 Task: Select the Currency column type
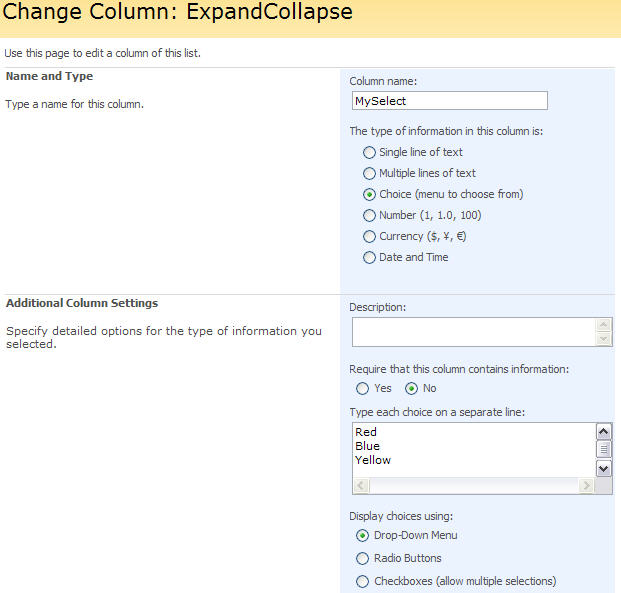point(370,237)
